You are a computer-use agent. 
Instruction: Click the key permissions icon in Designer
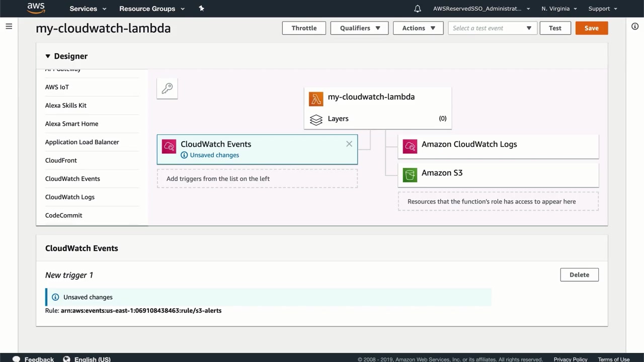[x=167, y=88]
